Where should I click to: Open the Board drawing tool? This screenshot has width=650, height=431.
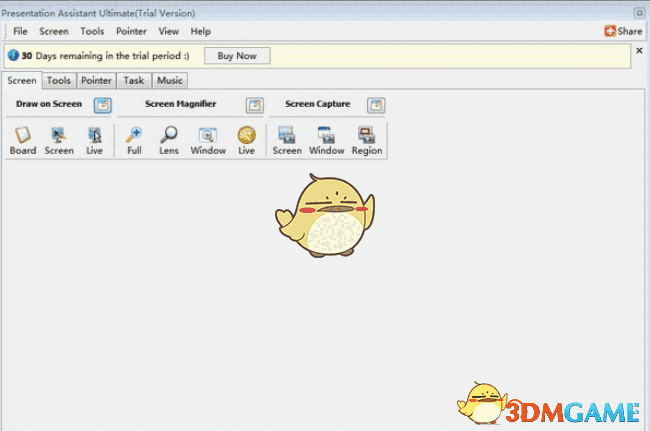[23, 141]
